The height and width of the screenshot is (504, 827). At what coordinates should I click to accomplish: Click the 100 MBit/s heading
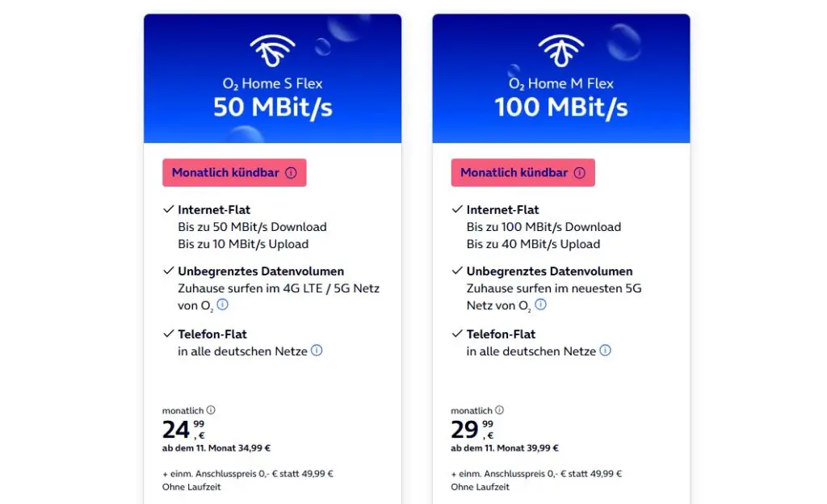click(x=561, y=107)
